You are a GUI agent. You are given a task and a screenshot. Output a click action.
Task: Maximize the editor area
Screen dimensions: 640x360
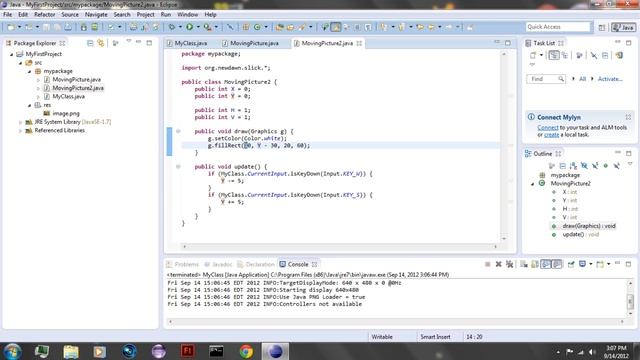click(508, 42)
